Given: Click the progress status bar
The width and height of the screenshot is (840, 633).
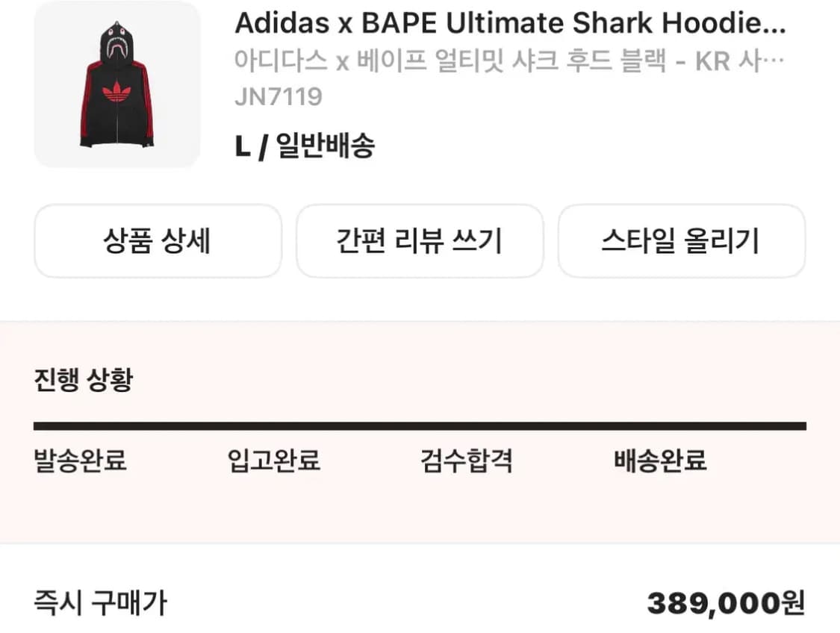Looking at the screenshot, I should click(420, 425).
